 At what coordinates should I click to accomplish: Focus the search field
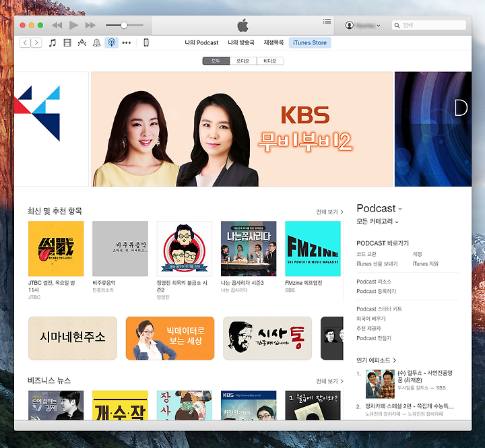428,25
